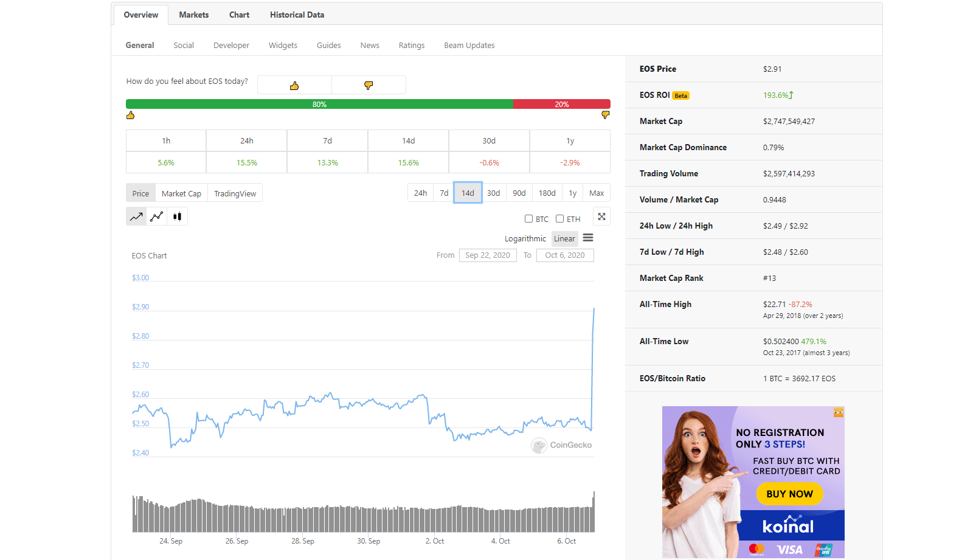Image resolution: width=976 pixels, height=560 pixels.
Task: Click the 7d change value 13.3%
Action: (x=328, y=162)
